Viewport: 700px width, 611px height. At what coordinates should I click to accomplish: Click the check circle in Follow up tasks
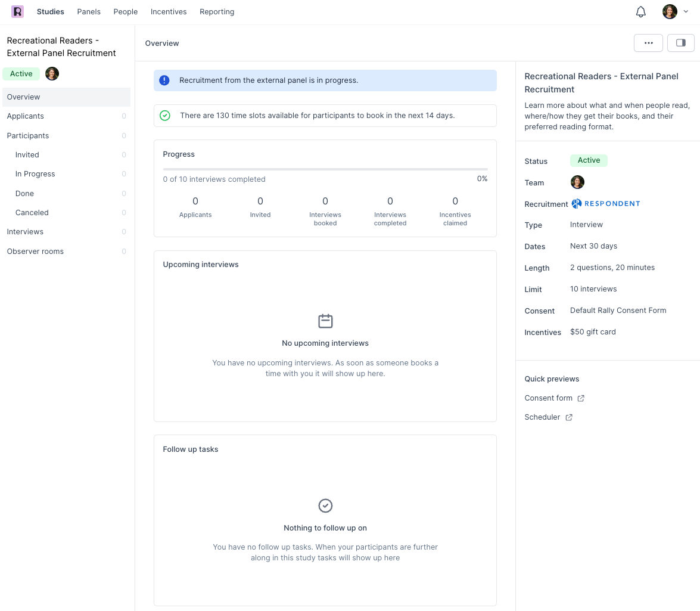coord(325,505)
